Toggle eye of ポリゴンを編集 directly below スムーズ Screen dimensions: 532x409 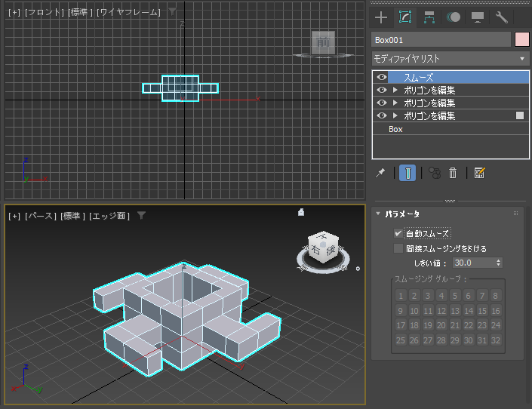tap(382, 90)
